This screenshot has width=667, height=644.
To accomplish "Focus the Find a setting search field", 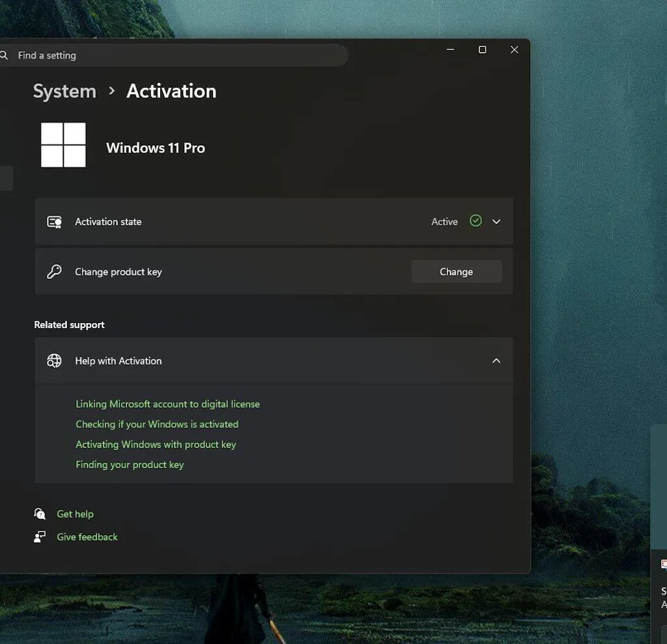I will click(x=176, y=55).
